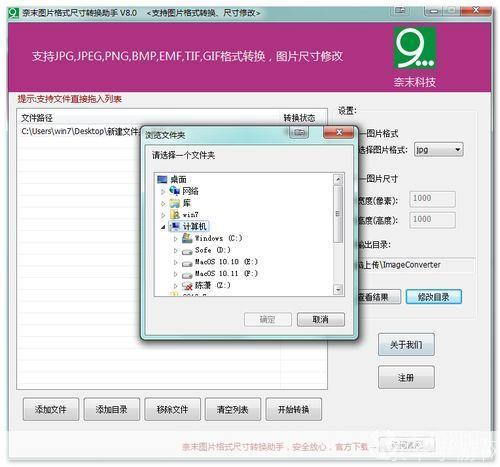This screenshot has width=500, height=467.
Task: Click the win7 user folder icon
Action: click(x=175, y=215)
